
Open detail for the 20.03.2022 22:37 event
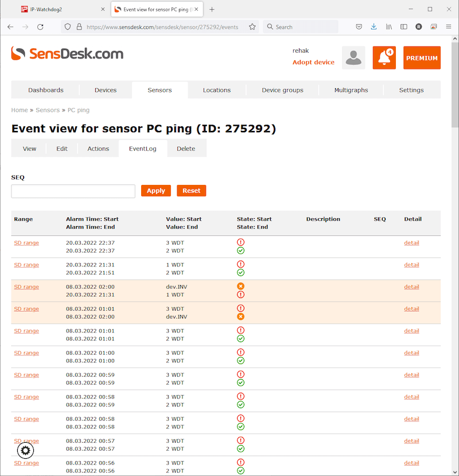click(x=411, y=243)
